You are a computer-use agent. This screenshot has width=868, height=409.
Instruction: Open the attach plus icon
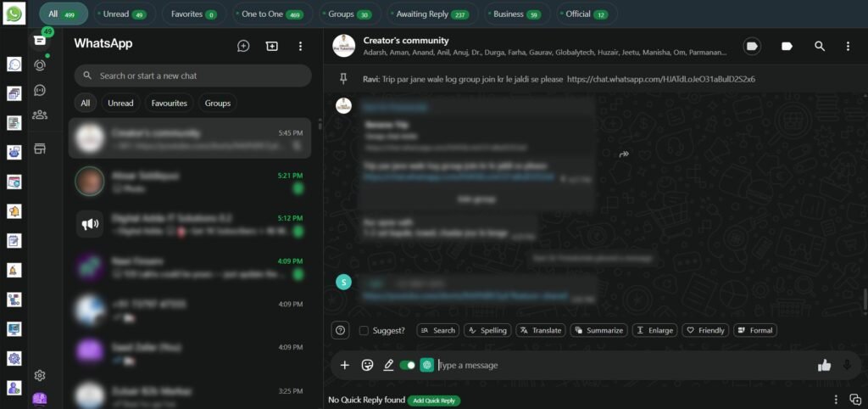coord(344,365)
